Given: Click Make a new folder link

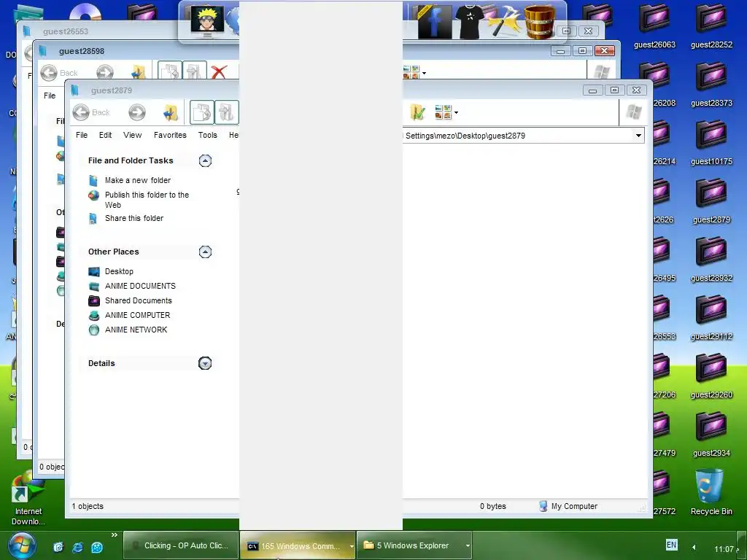Looking at the screenshot, I should coord(138,181).
